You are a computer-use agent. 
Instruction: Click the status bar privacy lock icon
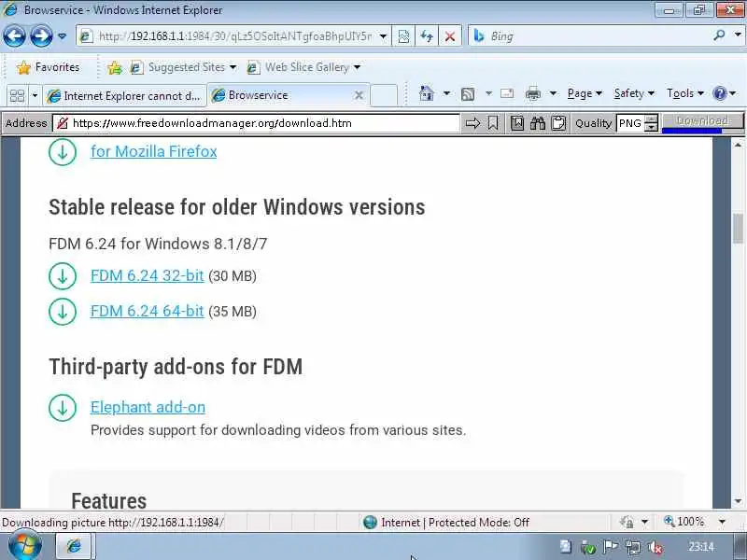tap(627, 523)
